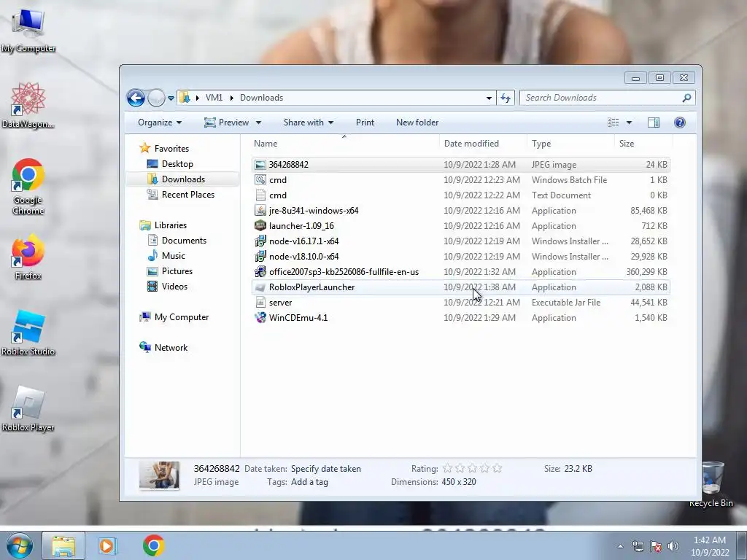This screenshot has height=560, width=747.
Task: Click the volume speaker tray icon
Action: pyautogui.click(x=673, y=546)
